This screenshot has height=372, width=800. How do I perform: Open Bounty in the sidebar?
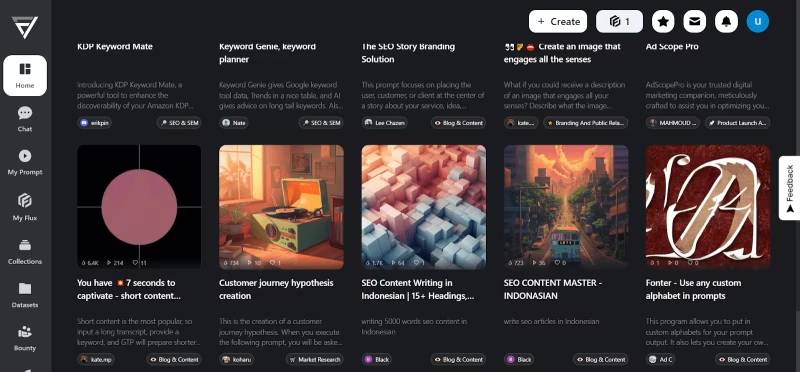(25, 339)
